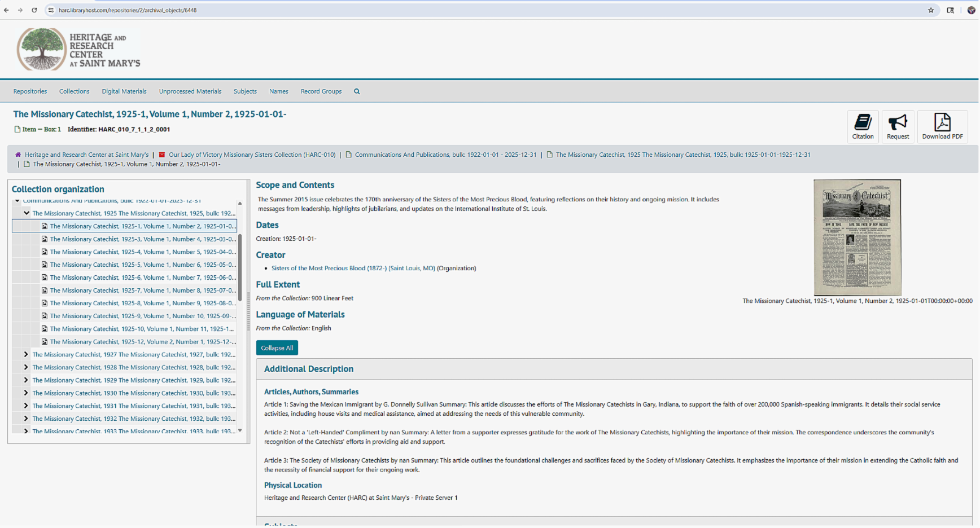
Task: Click the collection icon before Our Lady of Victory
Action: 161,155
